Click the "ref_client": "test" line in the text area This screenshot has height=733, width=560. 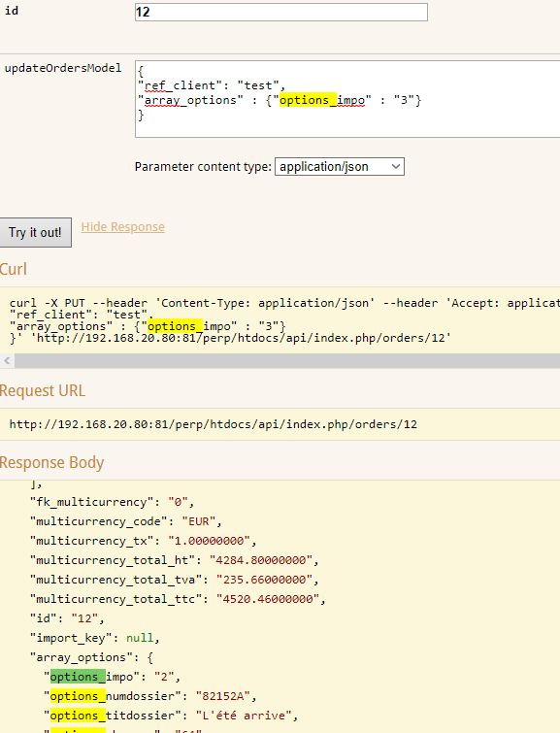pos(212,85)
